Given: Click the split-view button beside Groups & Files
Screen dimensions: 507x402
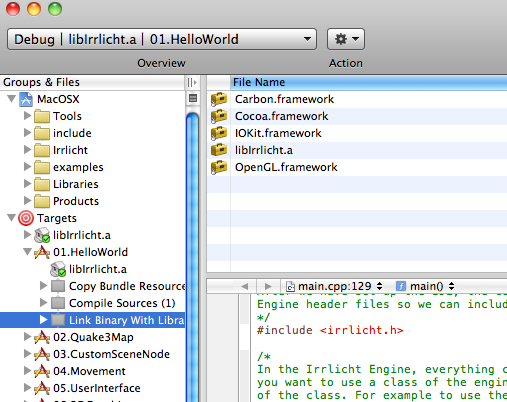Looking at the screenshot, I should [x=192, y=82].
